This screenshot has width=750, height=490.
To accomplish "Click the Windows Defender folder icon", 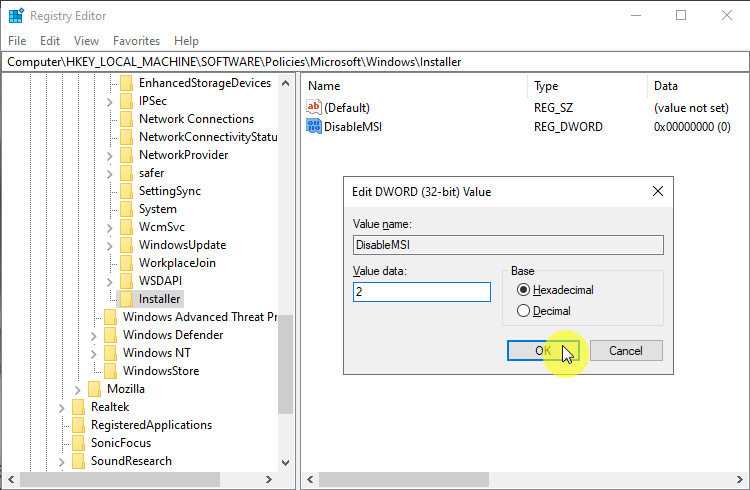I will pos(110,335).
